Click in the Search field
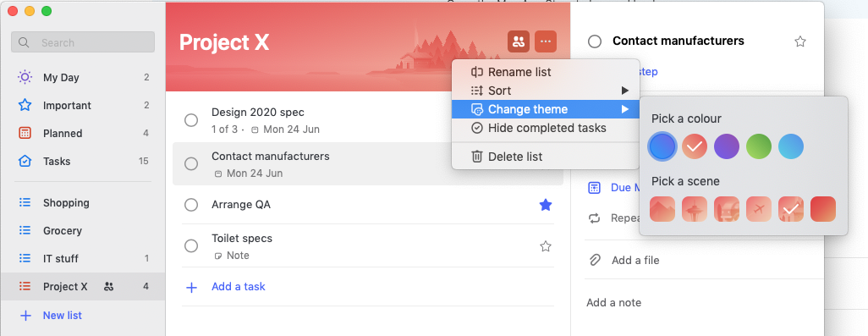Viewport: 868px width, 336px height. 83,42
